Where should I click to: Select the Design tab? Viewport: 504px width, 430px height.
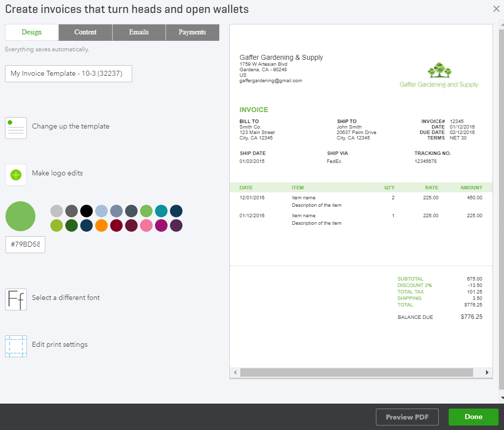point(31,32)
